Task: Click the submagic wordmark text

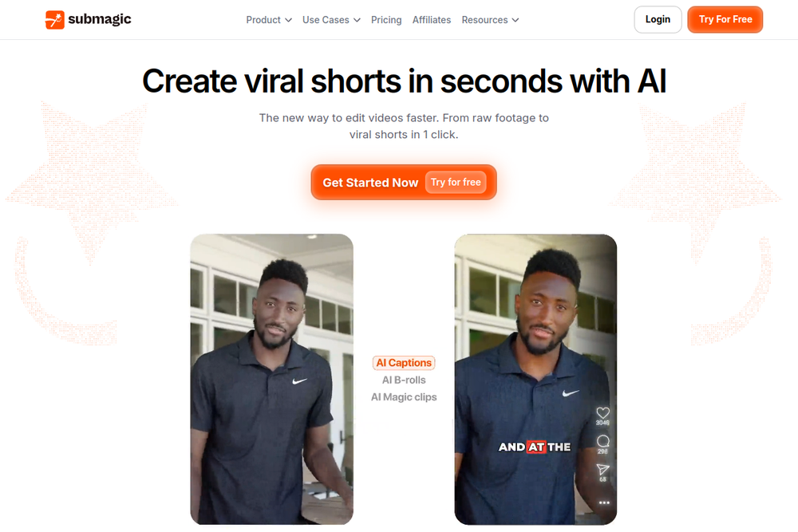Action: click(x=100, y=19)
